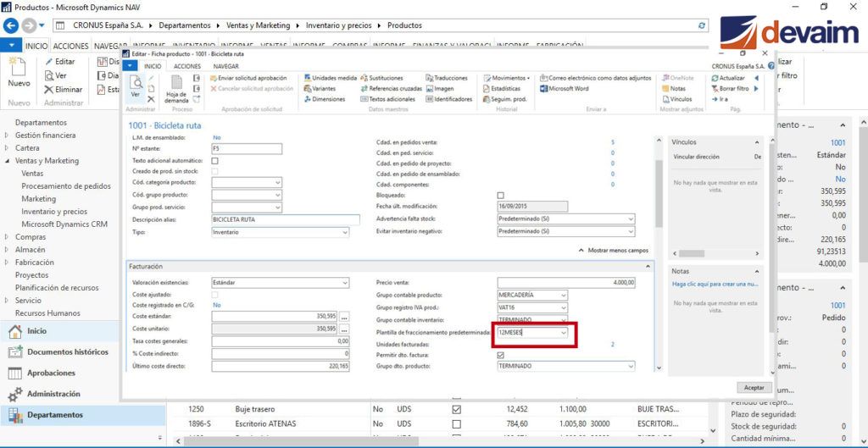The width and height of the screenshot is (868, 448).
Task: Click the Descripción alias input field
Action: click(x=286, y=219)
